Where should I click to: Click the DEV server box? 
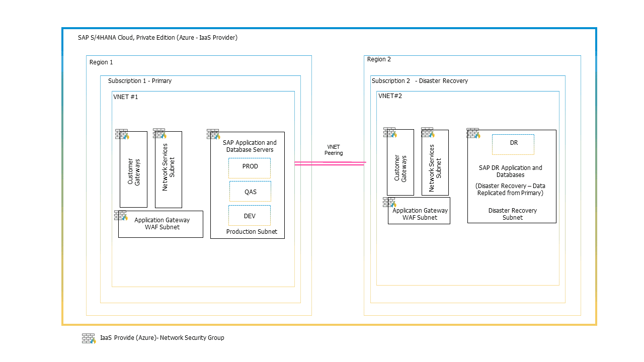(x=249, y=215)
